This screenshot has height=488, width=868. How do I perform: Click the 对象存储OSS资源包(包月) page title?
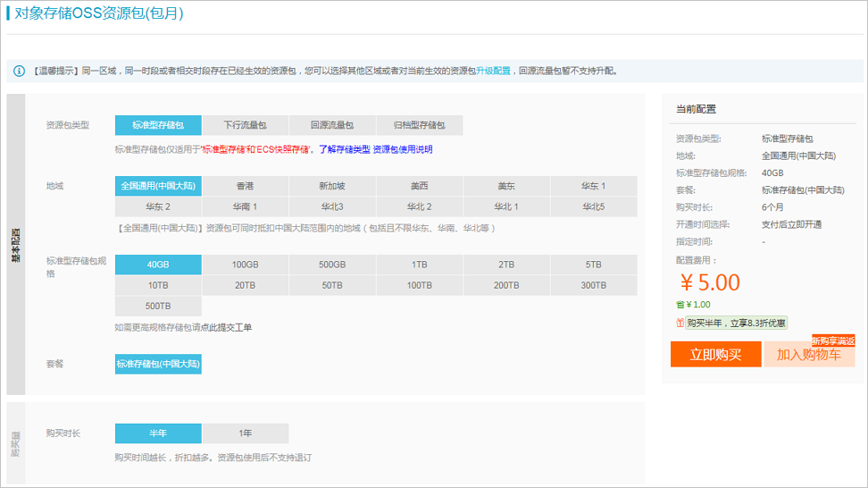click(x=98, y=13)
